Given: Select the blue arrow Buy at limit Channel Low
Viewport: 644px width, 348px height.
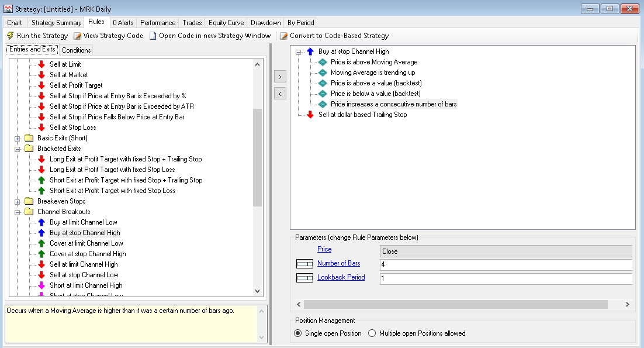Looking at the screenshot, I should pos(41,222).
